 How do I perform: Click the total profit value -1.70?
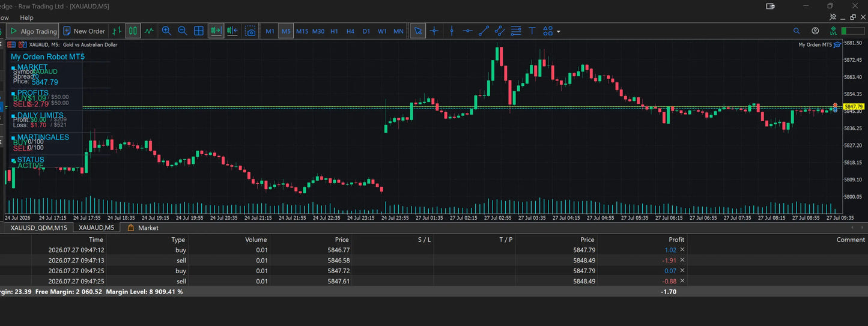coord(669,292)
